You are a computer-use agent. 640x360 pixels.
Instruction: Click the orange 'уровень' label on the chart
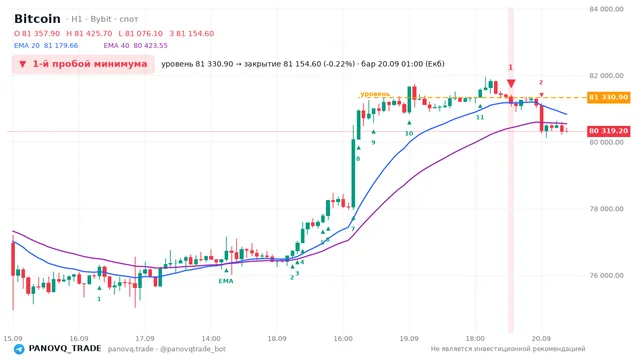pos(375,94)
